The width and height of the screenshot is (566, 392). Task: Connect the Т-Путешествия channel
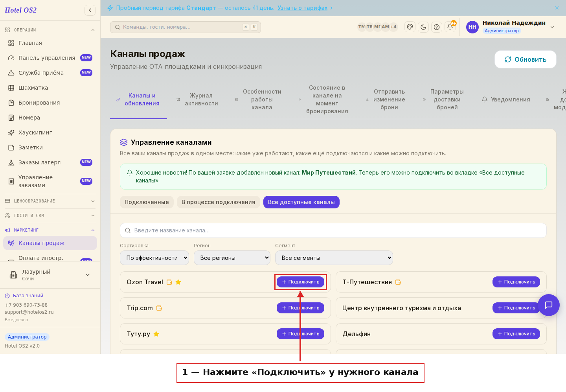click(x=516, y=282)
